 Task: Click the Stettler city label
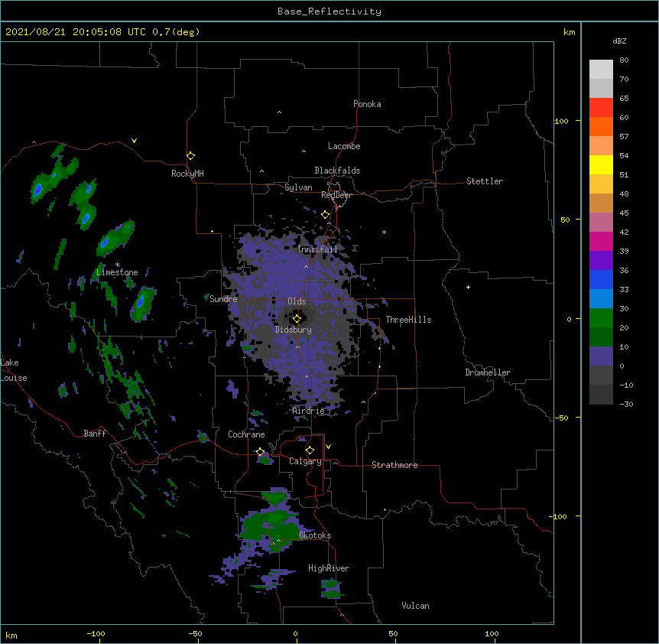click(x=485, y=181)
